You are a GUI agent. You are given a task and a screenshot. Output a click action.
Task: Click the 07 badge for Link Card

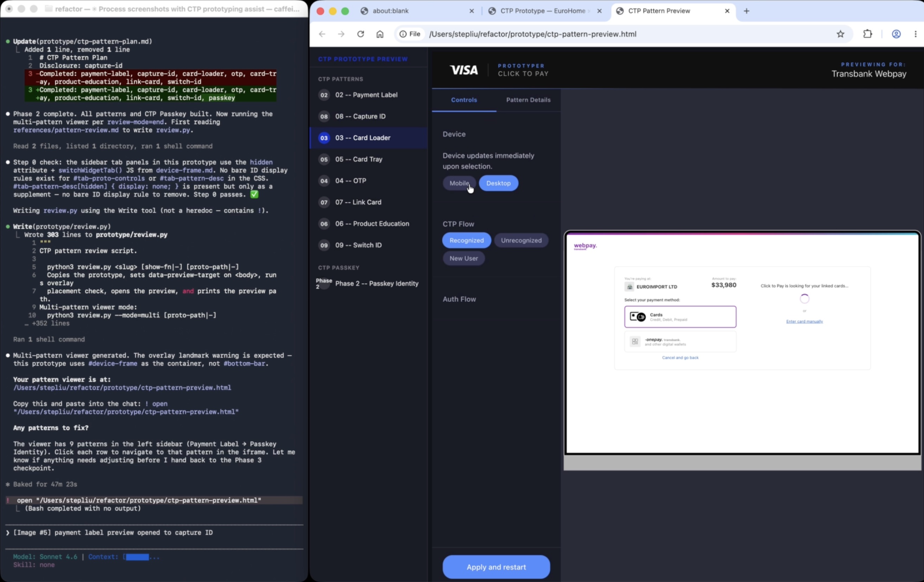coord(324,202)
